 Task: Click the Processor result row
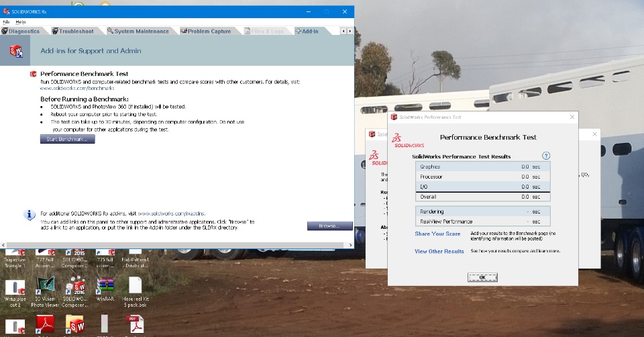482,177
